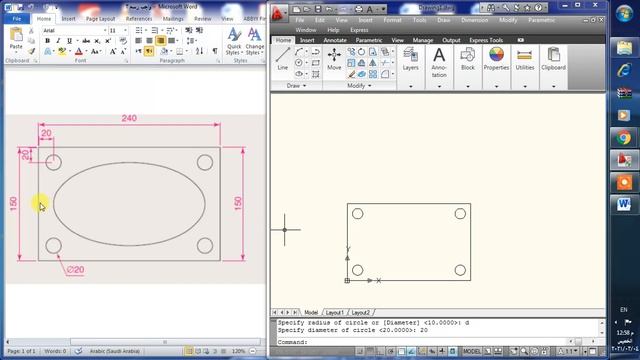Click the Model tab in AutoCAD
640x360 pixels.
(311, 313)
